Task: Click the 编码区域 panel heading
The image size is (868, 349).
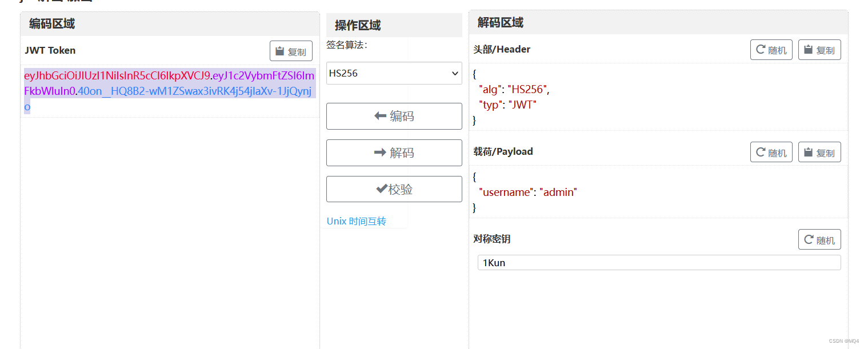Action: pos(52,24)
